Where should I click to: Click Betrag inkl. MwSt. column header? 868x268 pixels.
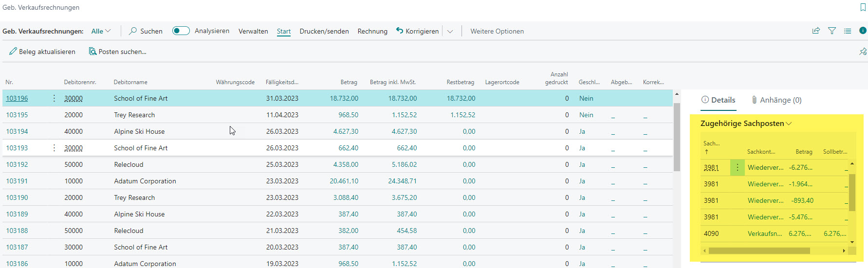click(393, 82)
